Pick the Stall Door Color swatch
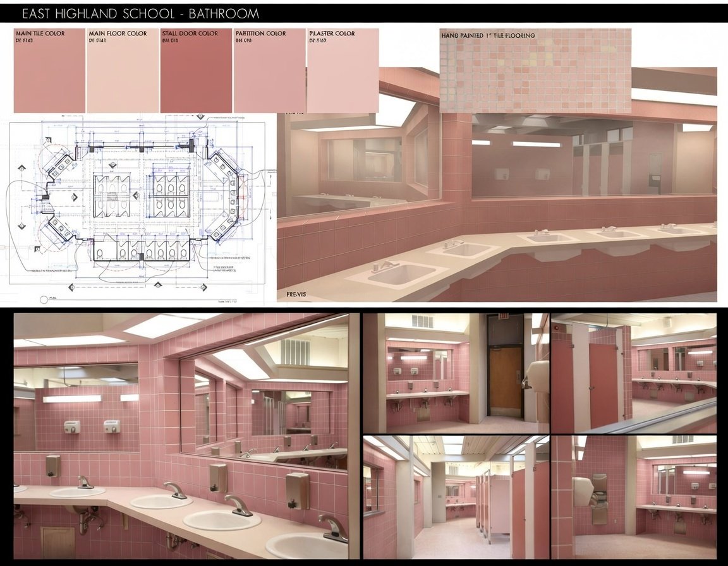This screenshot has width=728, height=566. pos(196,71)
